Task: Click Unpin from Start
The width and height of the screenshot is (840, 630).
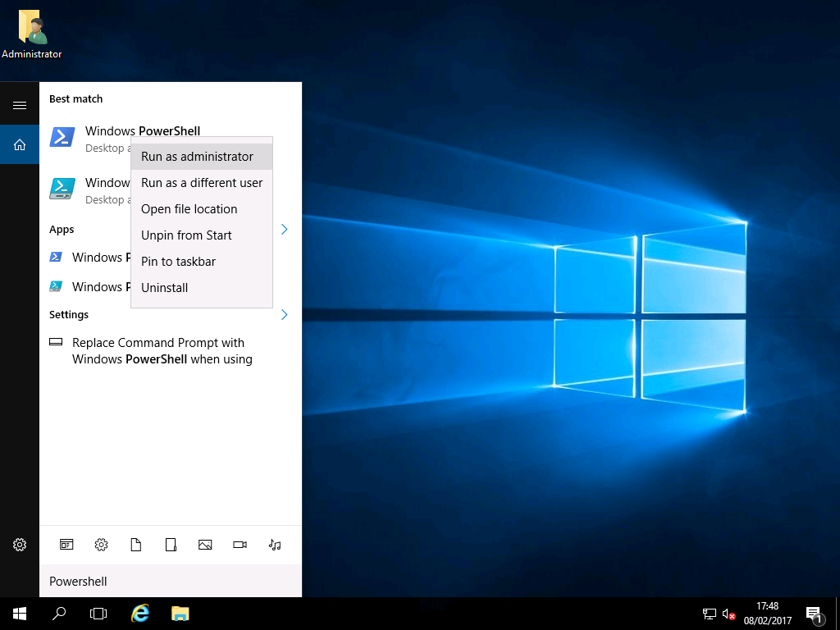Action: point(202,235)
